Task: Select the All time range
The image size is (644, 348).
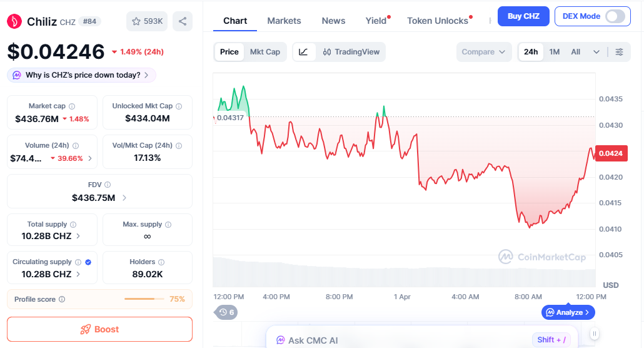Action: coord(575,52)
